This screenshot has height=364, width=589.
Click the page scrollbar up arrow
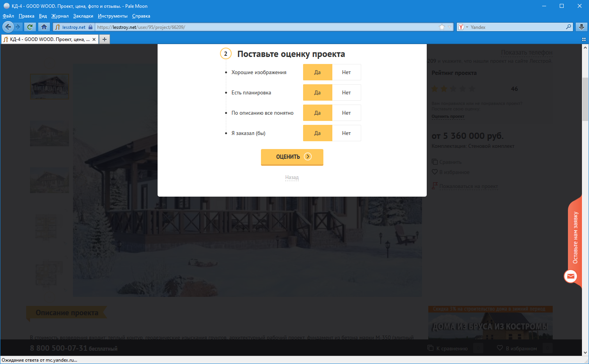click(585, 48)
